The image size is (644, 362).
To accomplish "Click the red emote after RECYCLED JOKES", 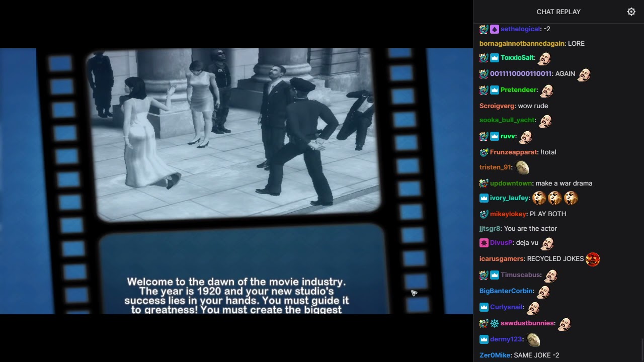I will (593, 259).
